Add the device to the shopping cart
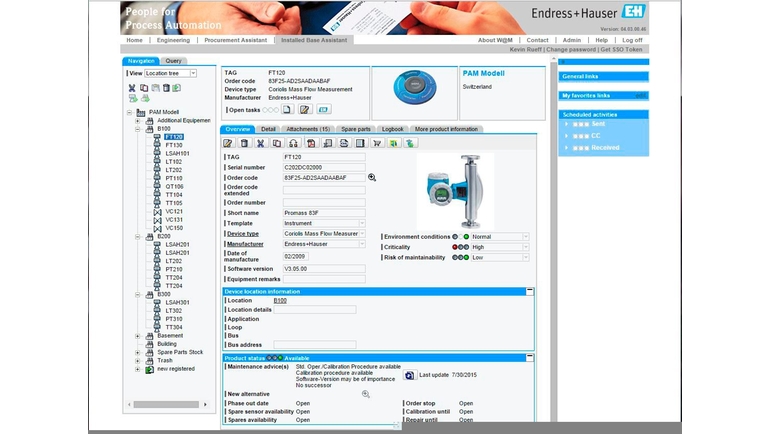771x434 pixels. pos(377,143)
